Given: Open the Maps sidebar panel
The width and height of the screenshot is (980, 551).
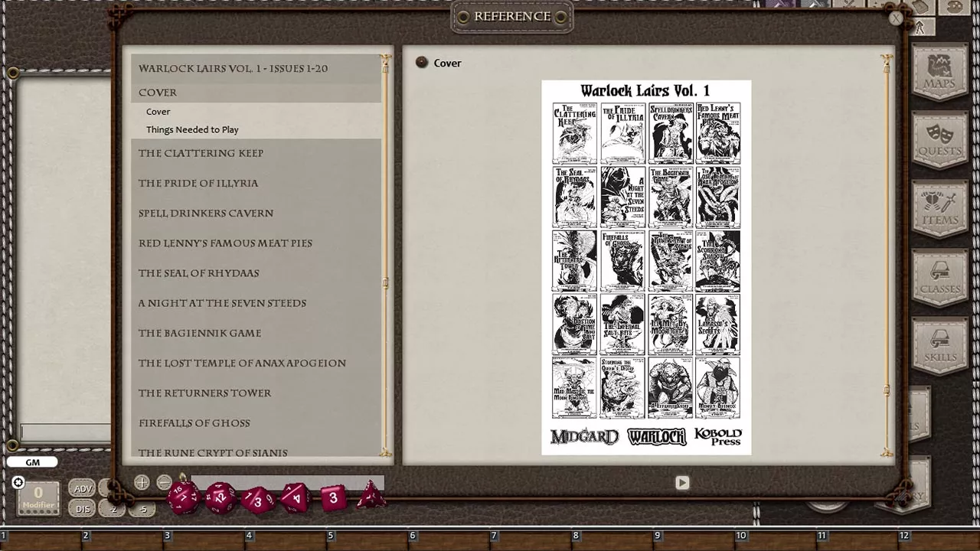Looking at the screenshot, I should (940, 72).
